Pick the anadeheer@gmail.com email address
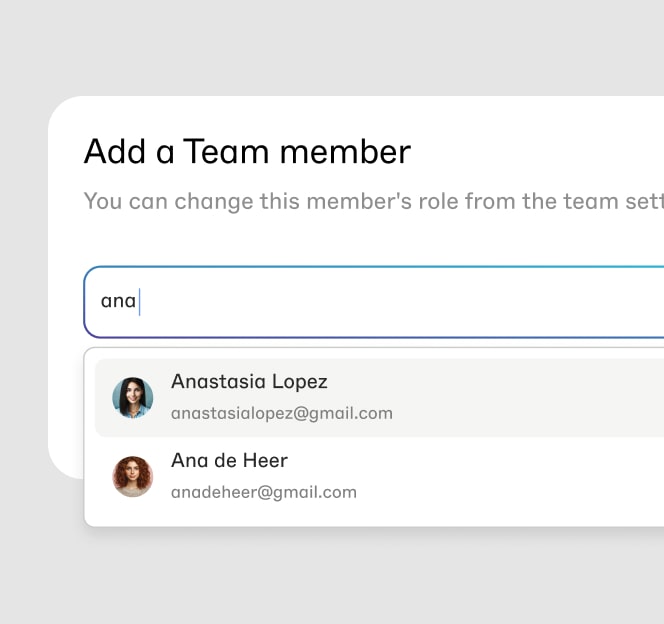The height and width of the screenshot is (624, 664). coord(264,492)
